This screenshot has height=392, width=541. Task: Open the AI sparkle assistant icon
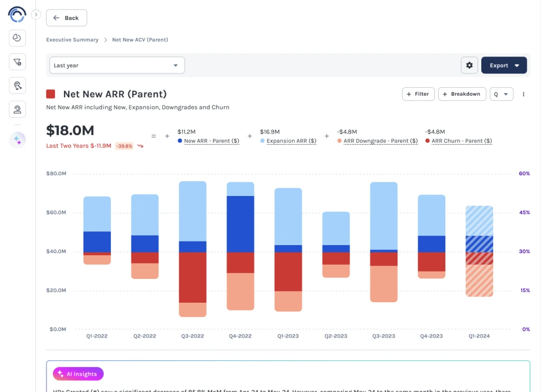coord(17,140)
